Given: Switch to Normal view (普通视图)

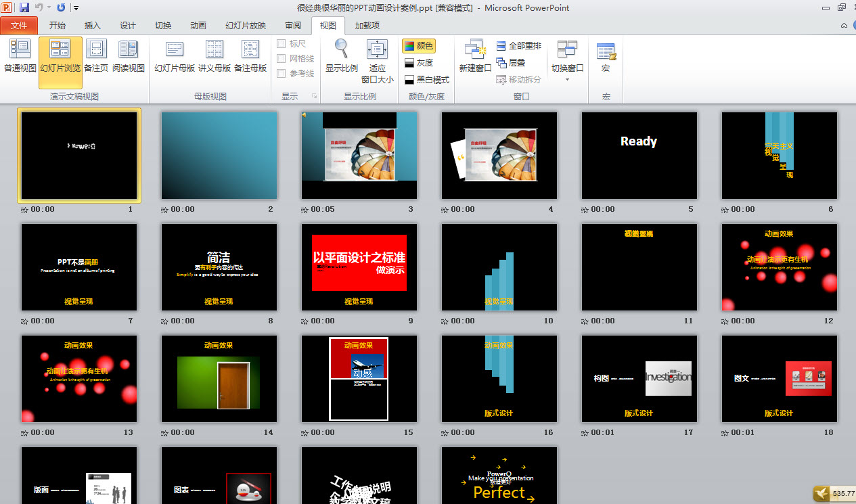Looking at the screenshot, I should click(20, 56).
